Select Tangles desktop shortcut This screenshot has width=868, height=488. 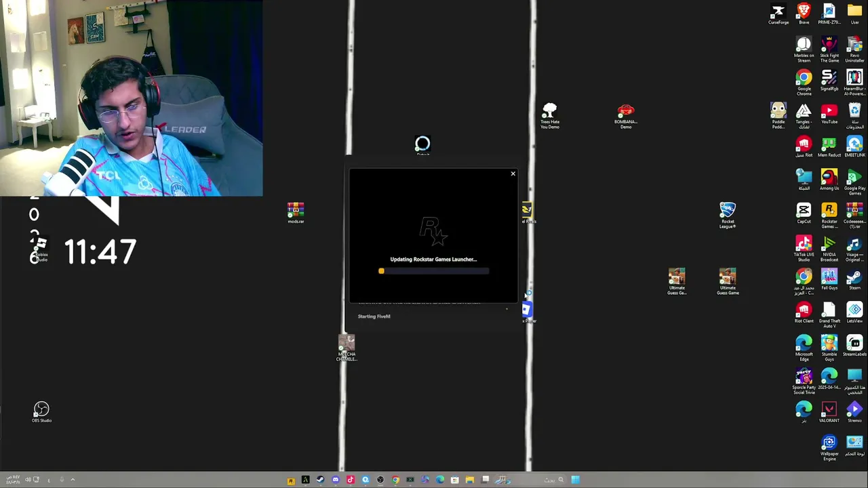pos(804,116)
